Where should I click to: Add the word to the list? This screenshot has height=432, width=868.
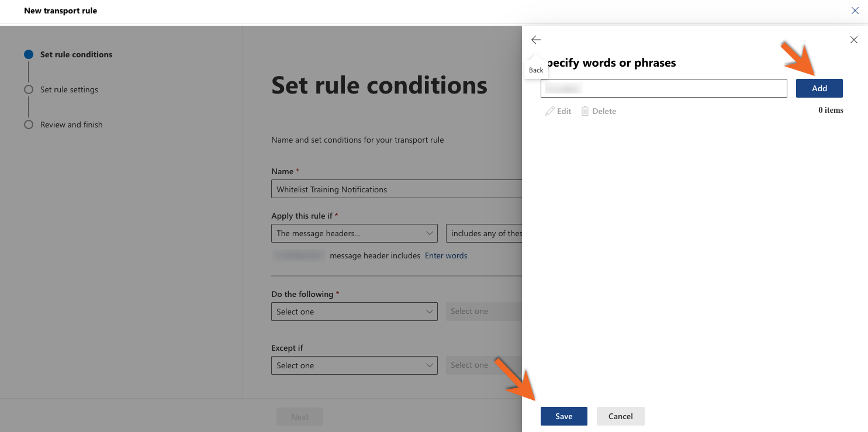pyautogui.click(x=819, y=88)
